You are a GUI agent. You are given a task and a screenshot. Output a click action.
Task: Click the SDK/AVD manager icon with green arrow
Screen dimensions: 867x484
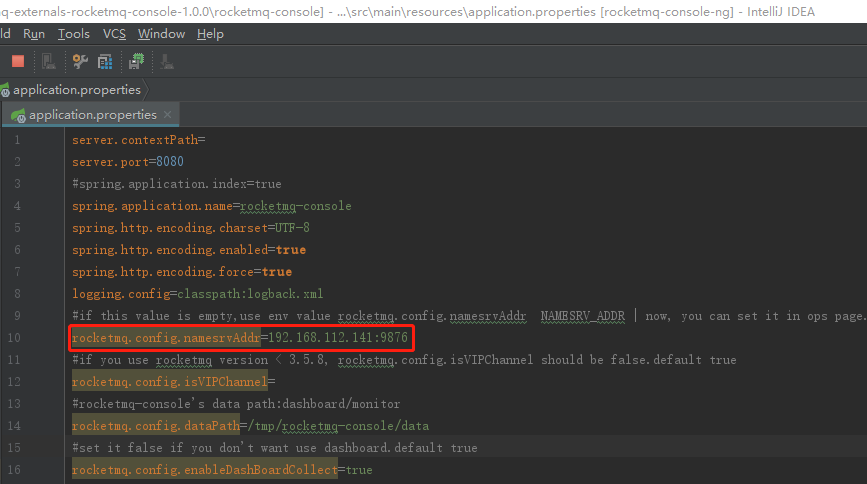pos(136,61)
